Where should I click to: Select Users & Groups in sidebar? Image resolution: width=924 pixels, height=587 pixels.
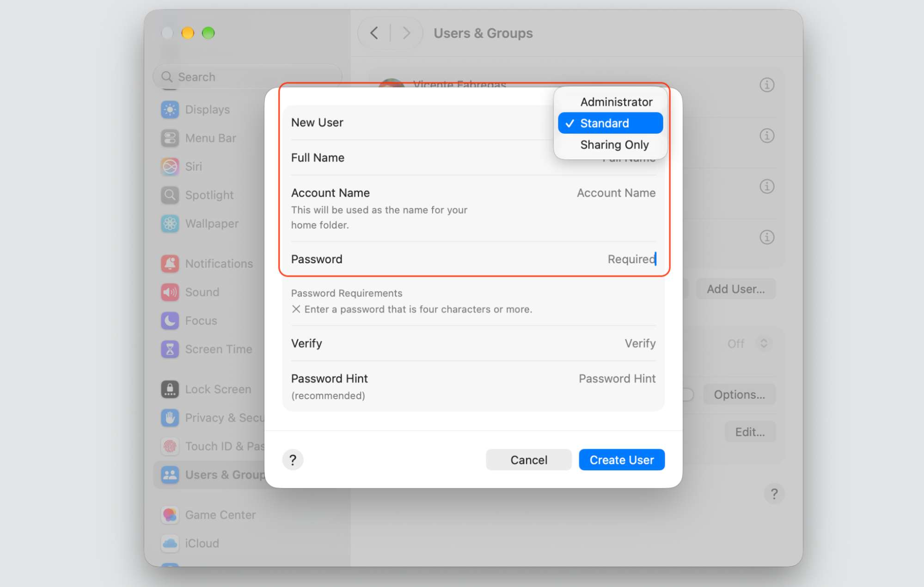point(208,475)
